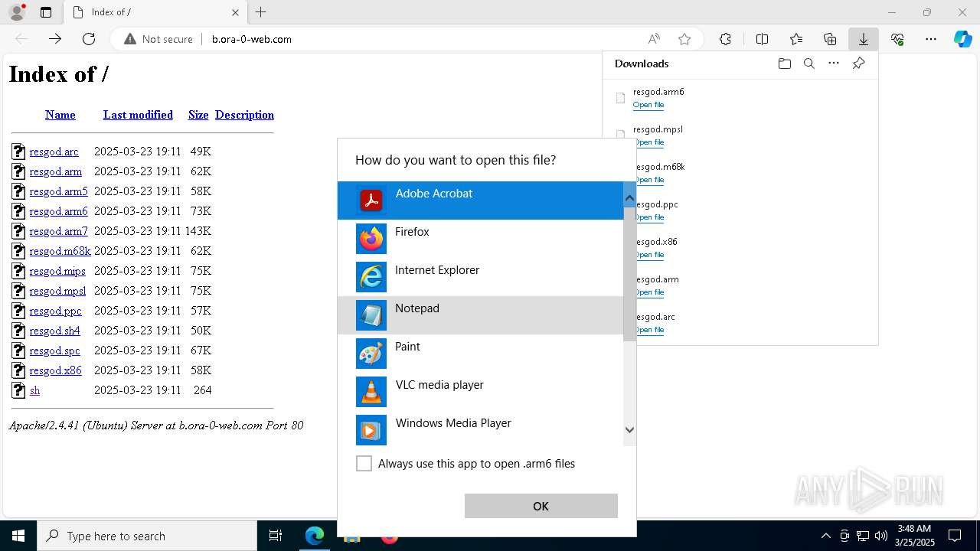Open Edge settings and more menu
Image resolution: width=980 pixels, height=551 pixels.
click(x=931, y=39)
